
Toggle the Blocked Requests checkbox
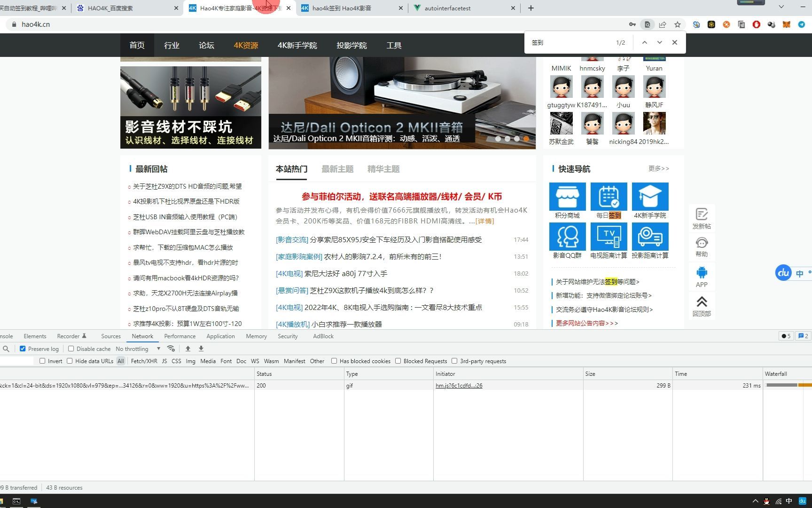tap(398, 361)
